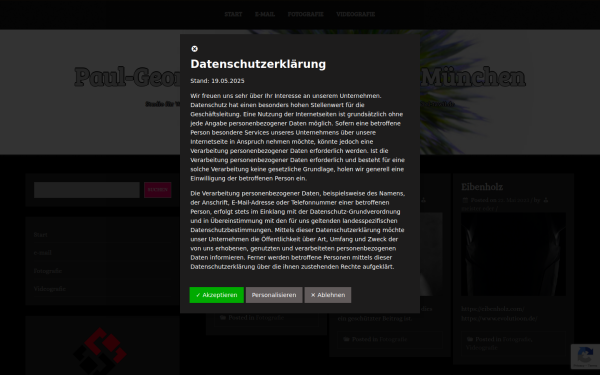The height and width of the screenshot is (375, 600).
Task: Click the calendar icon beside Posted on in Eibenholz
Action: (x=465, y=200)
